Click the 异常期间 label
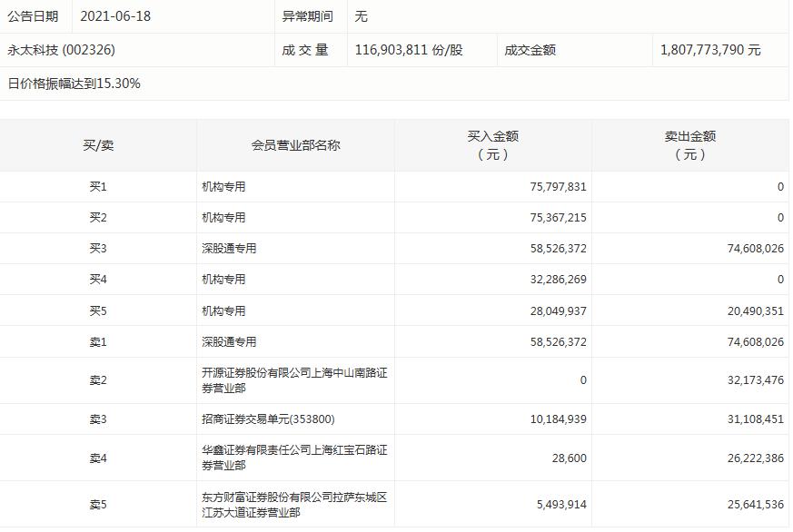 (307, 16)
